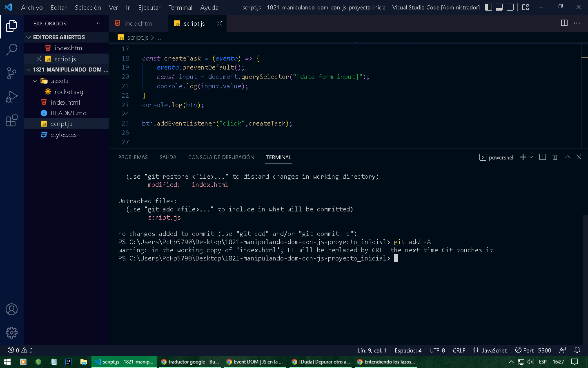
Task: Open the Editar menu
Action: tap(58, 7)
